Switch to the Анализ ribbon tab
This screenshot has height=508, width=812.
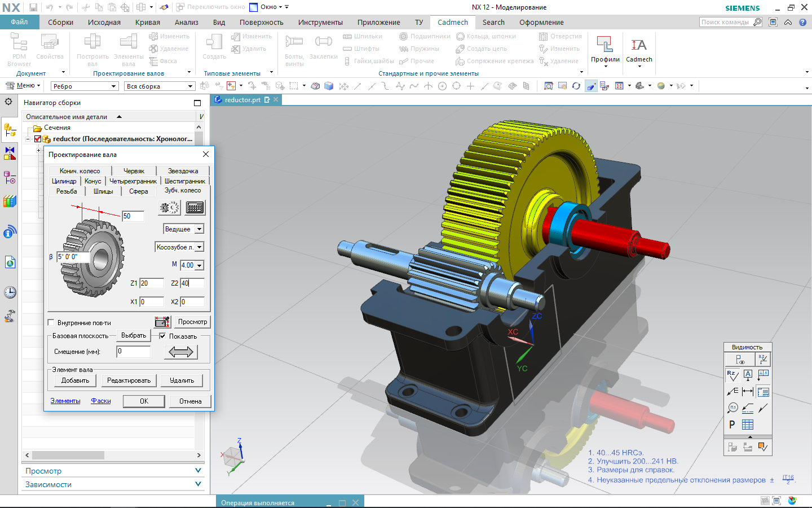click(x=186, y=23)
